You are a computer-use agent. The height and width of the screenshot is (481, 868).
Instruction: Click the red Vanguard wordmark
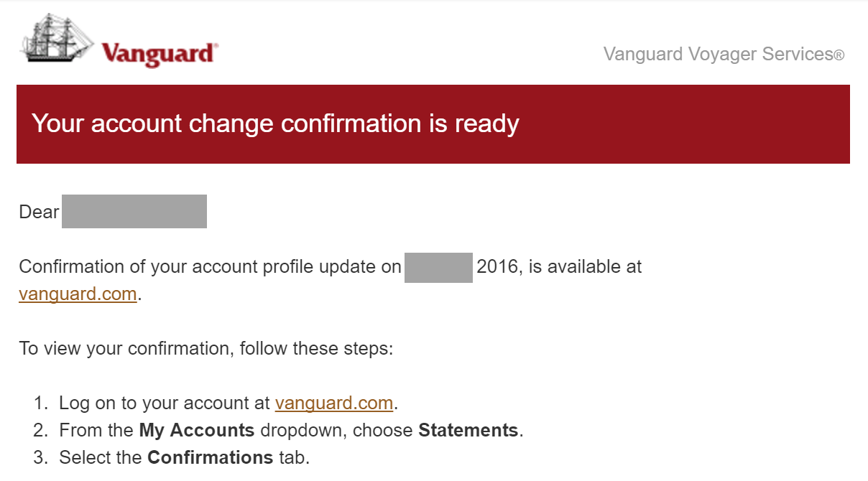click(159, 54)
